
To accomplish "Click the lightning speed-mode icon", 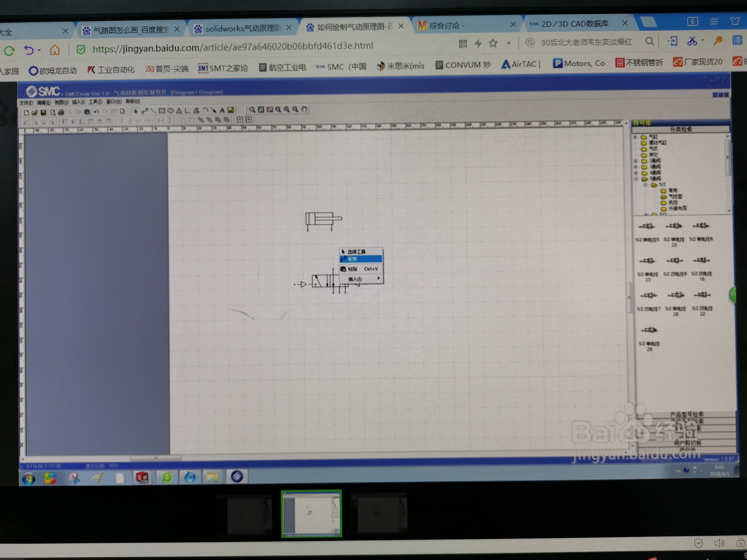I will pos(478,43).
